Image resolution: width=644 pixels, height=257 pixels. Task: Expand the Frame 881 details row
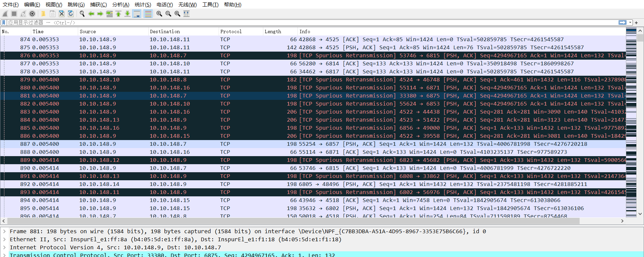click(4, 232)
